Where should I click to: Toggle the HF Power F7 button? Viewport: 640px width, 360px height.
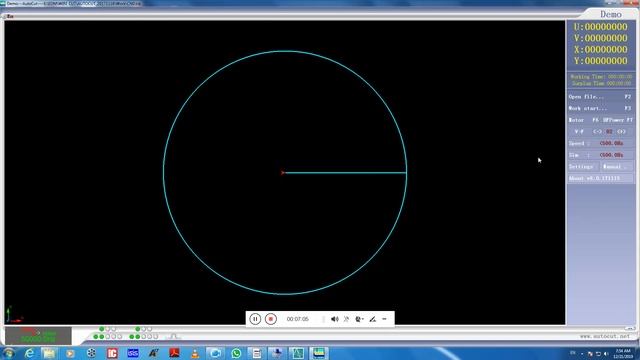pos(617,120)
